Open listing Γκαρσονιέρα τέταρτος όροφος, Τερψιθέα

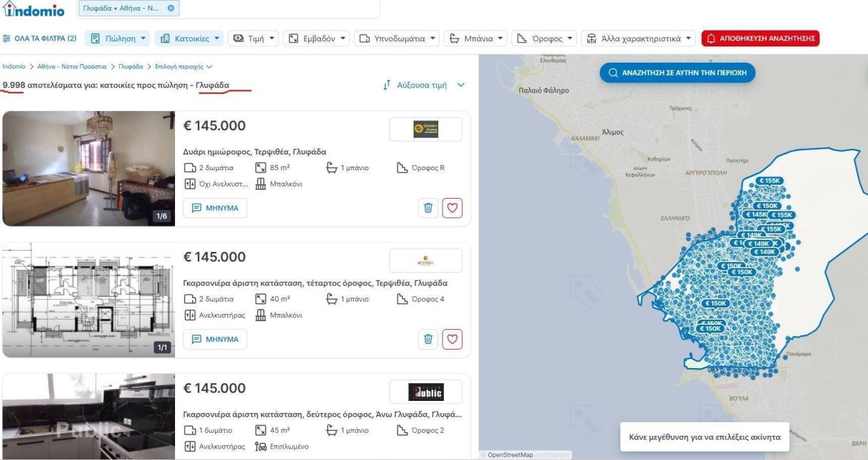(315, 283)
